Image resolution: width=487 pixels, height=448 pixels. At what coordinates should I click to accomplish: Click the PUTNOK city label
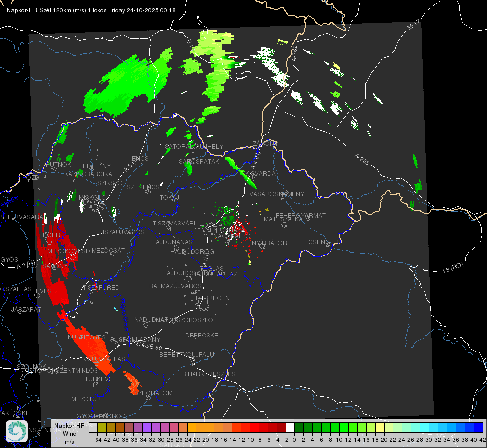point(58,164)
